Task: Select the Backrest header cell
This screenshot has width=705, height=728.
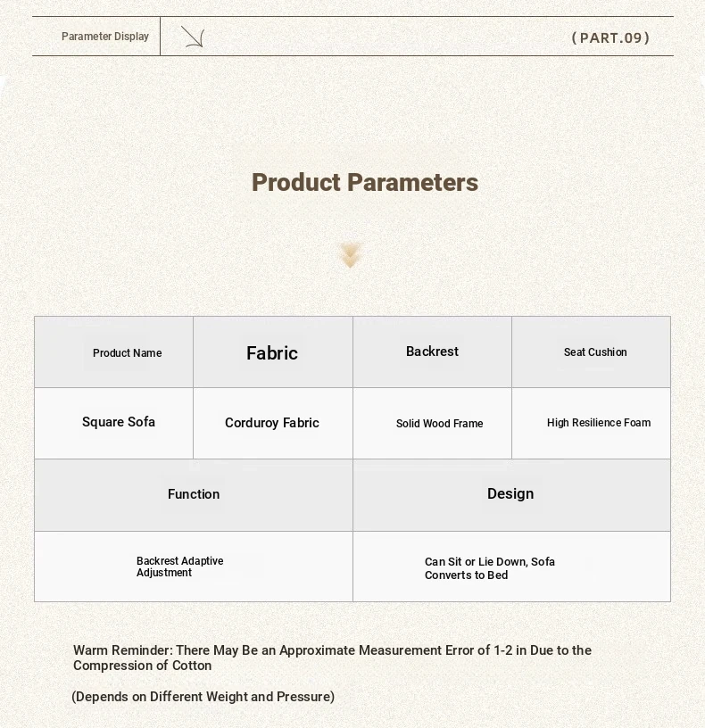Action: [433, 352]
